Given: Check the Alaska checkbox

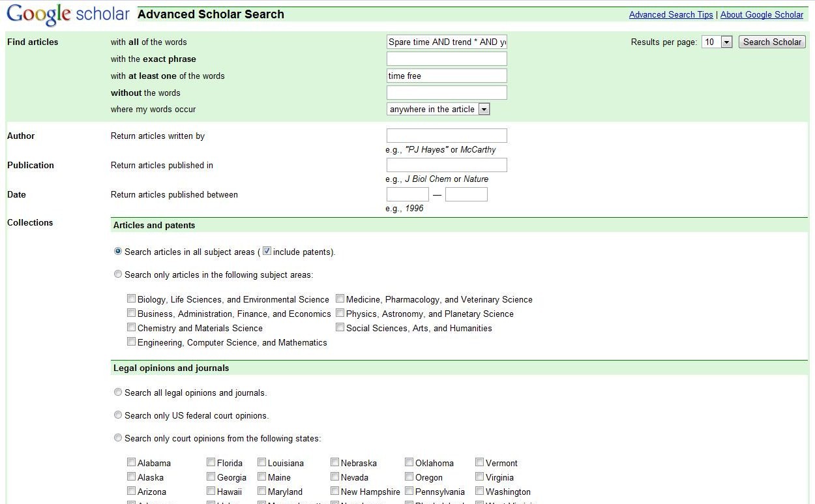Looking at the screenshot, I should tap(132, 477).
